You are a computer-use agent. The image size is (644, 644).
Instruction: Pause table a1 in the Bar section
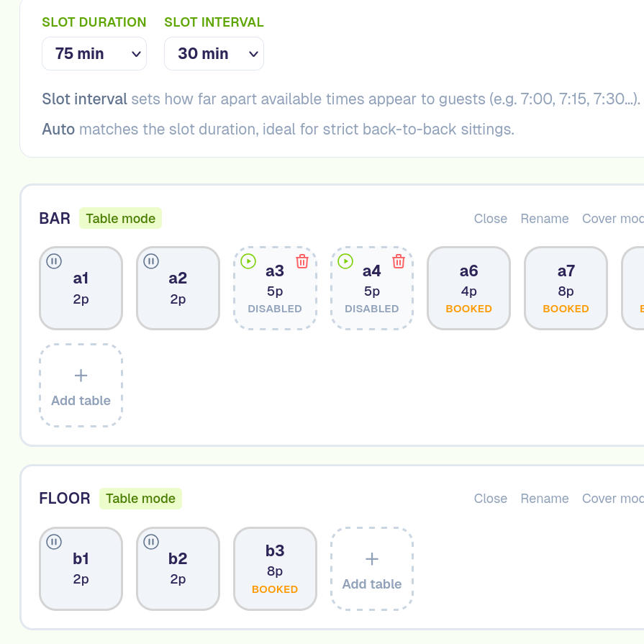54,261
